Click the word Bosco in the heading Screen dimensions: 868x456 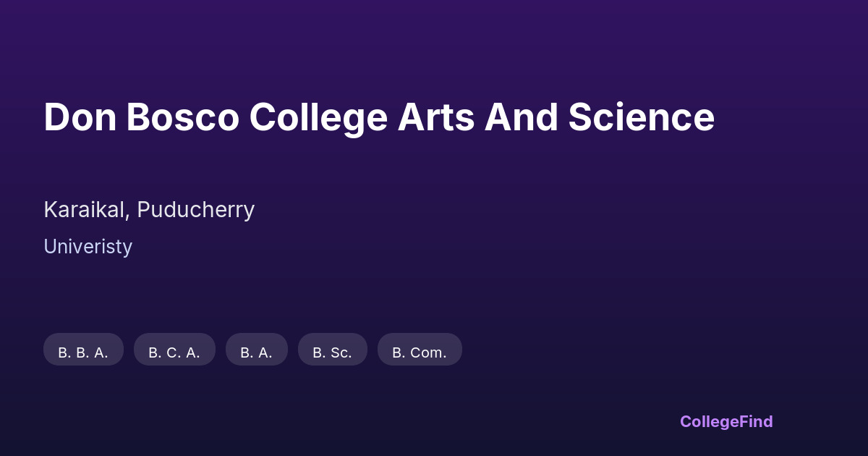(x=182, y=117)
